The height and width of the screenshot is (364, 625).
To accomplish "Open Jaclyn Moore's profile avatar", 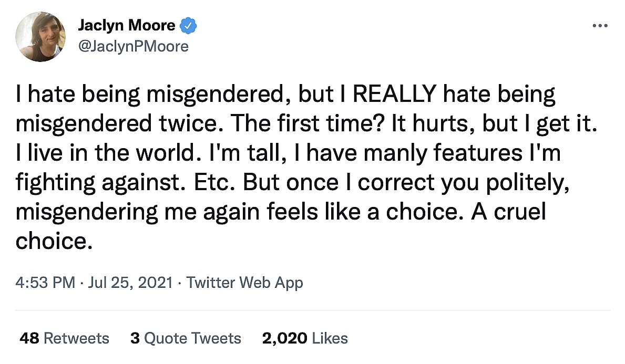I will click(x=41, y=37).
